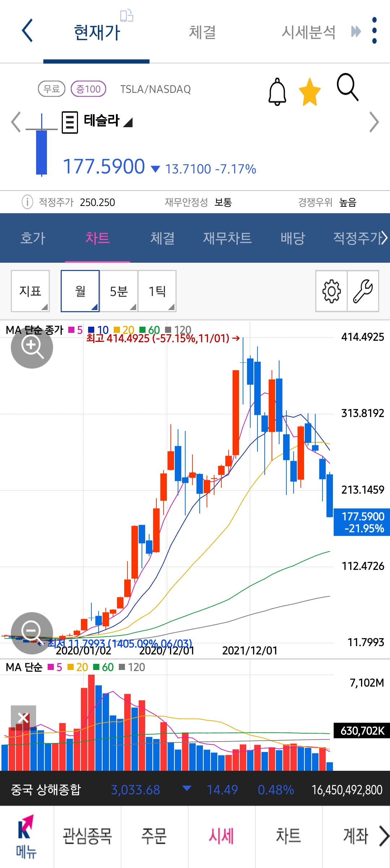Image resolution: width=390 pixels, height=868 pixels.
Task: Open the 지표 indicator dropdown
Action: 30,291
